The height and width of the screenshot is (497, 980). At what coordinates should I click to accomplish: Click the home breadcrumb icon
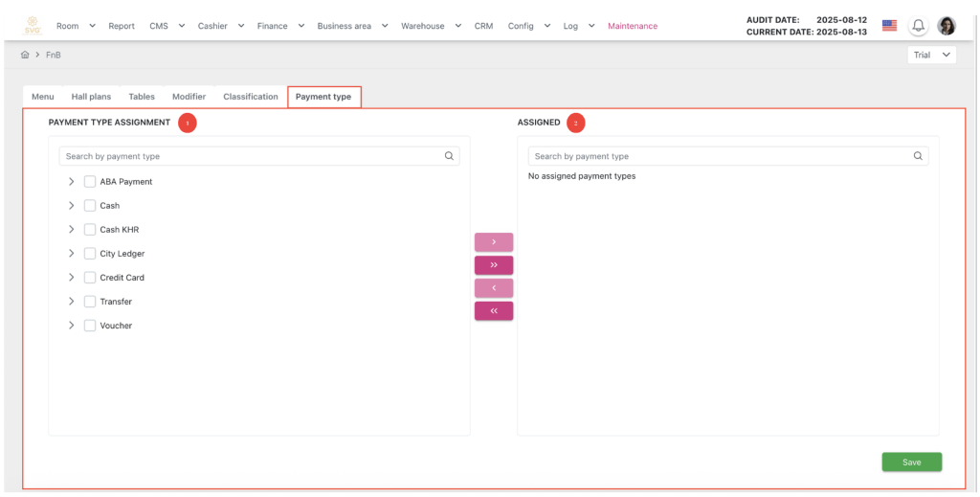[25, 55]
